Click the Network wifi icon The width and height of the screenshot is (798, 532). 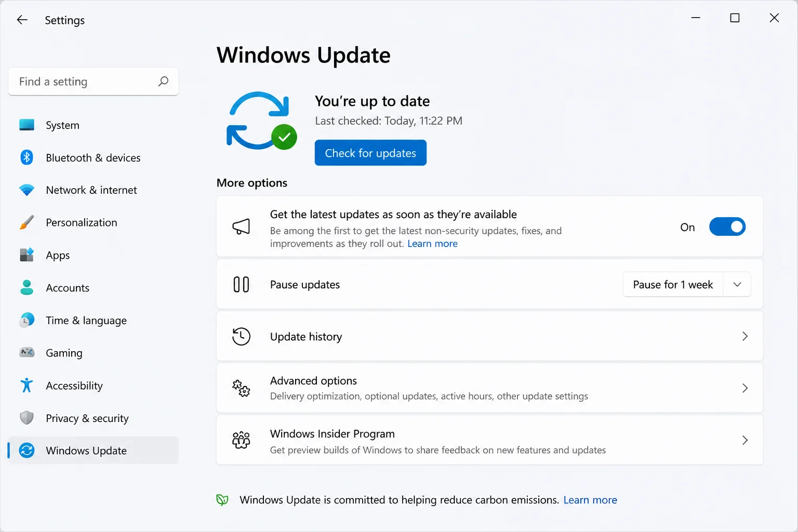(x=26, y=190)
